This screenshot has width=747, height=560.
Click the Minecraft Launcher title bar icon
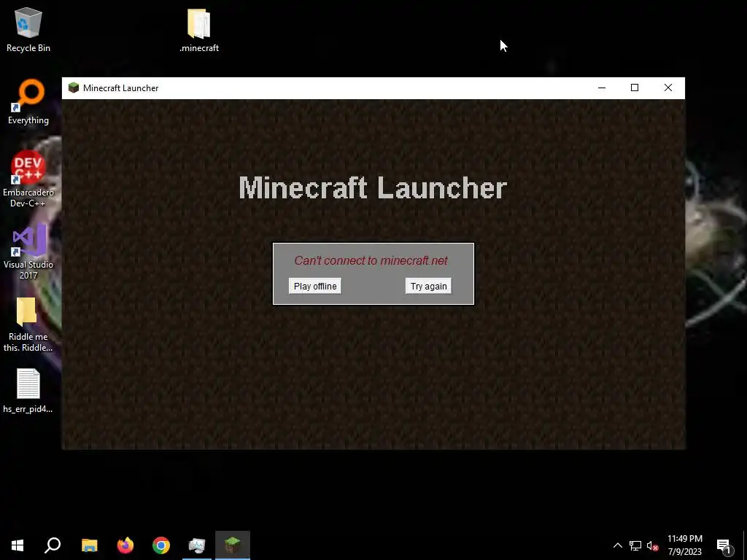pyautogui.click(x=74, y=88)
